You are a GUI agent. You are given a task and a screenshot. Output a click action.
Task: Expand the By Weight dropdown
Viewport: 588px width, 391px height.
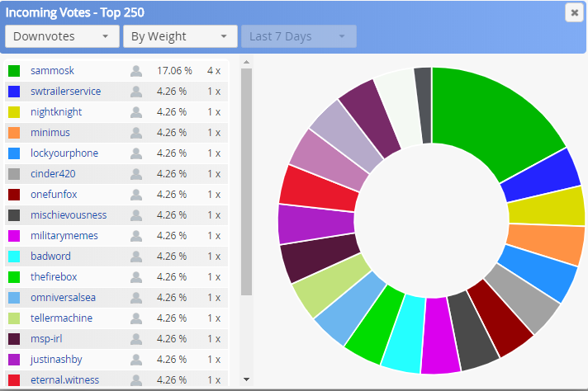point(180,36)
